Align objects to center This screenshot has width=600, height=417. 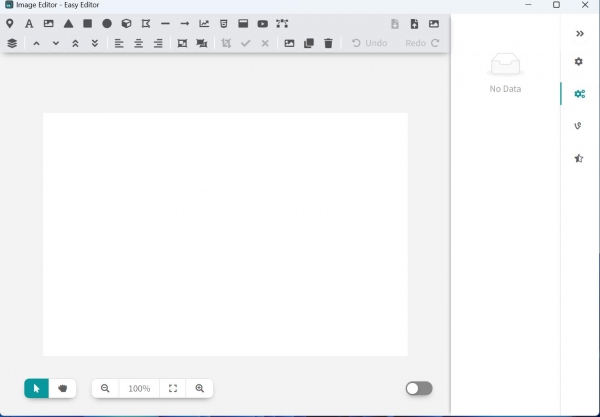tap(139, 43)
